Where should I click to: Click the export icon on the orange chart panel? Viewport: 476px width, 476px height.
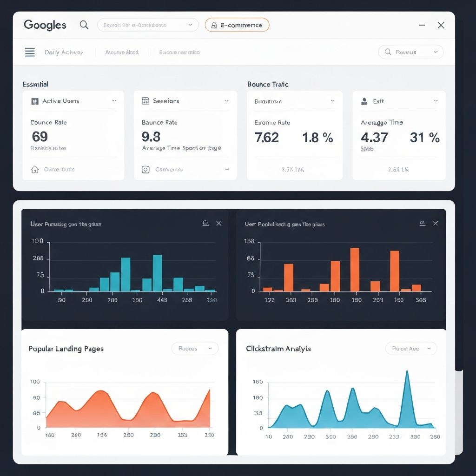click(422, 223)
